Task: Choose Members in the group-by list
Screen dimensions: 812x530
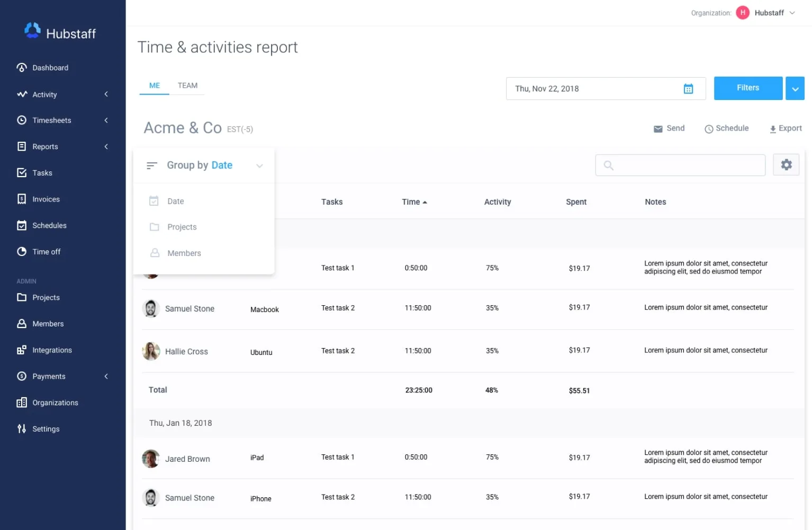Action: pyautogui.click(x=184, y=253)
